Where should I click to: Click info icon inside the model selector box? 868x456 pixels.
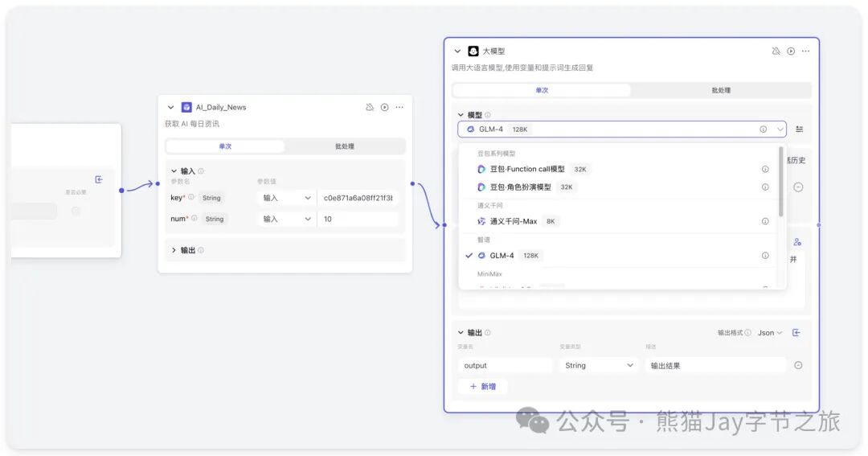[x=763, y=129]
